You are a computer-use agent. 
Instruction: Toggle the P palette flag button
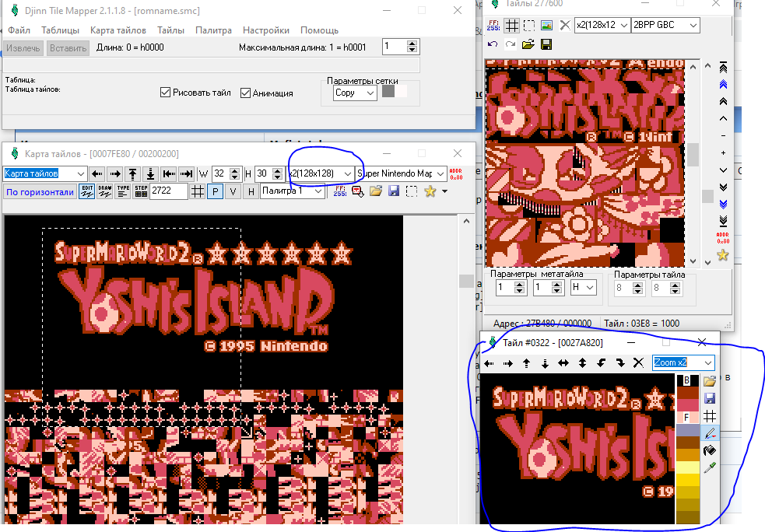[215, 191]
